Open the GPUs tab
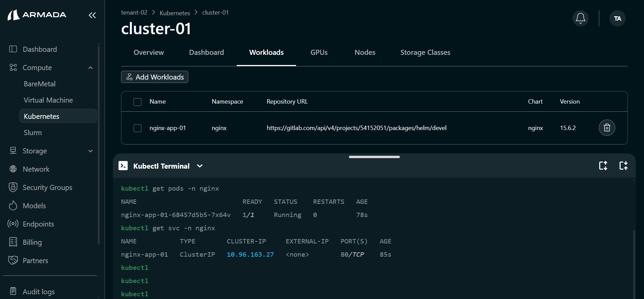The image size is (644, 299). [319, 52]
